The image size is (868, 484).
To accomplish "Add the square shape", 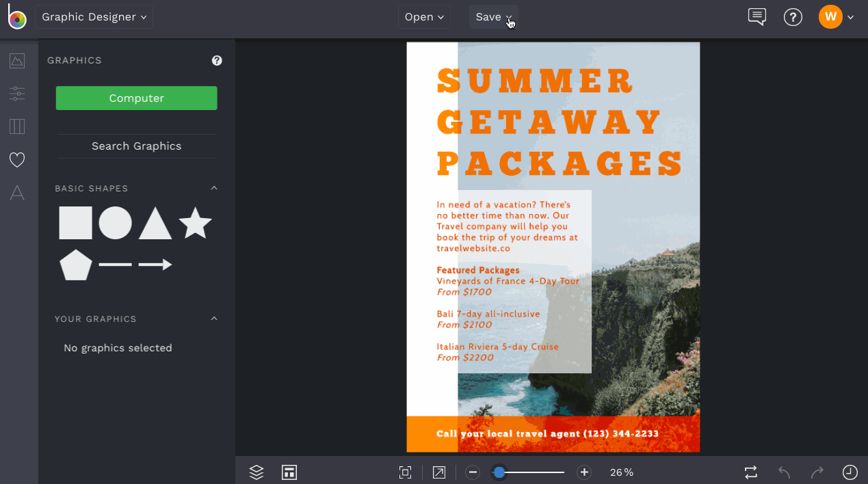I will 75,223.
